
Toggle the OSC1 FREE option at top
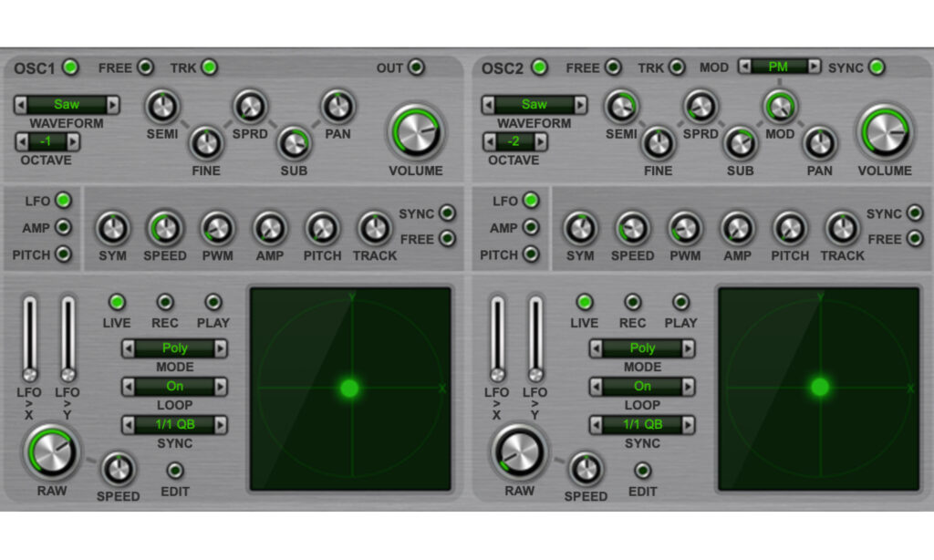pyautogui.click(x=145, y=67)
